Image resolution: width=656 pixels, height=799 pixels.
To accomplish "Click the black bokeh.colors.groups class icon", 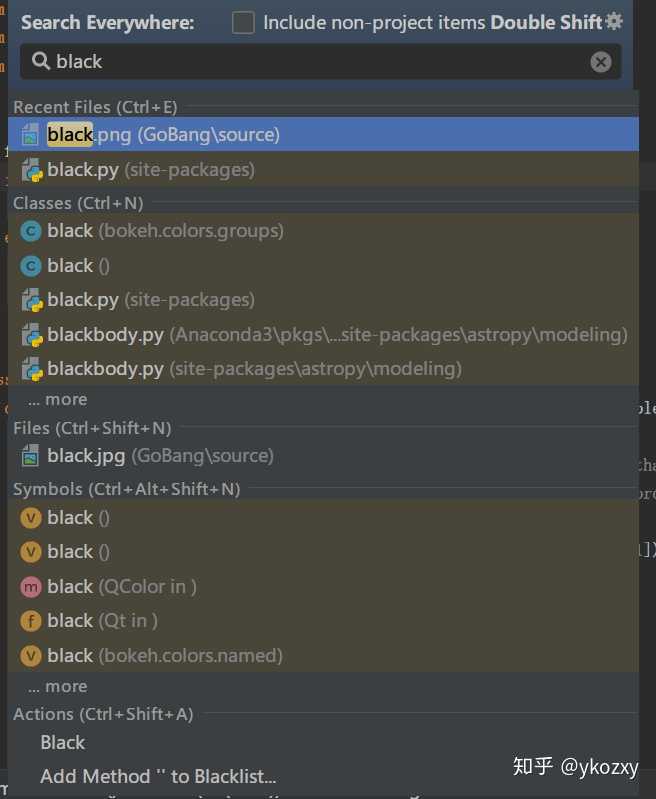I will pos(31,231).
